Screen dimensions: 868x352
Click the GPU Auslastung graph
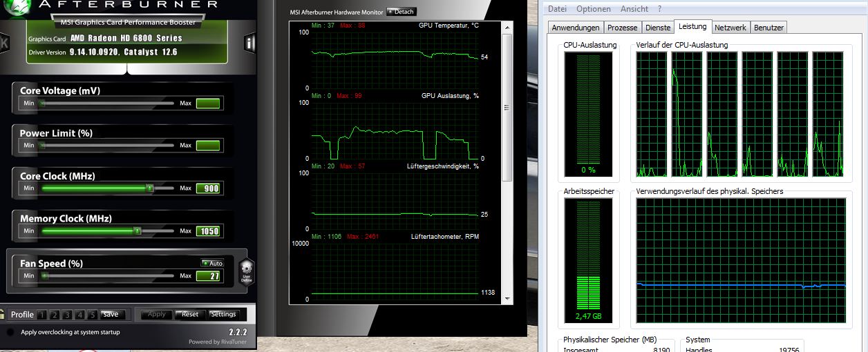(x=394, y=130)
